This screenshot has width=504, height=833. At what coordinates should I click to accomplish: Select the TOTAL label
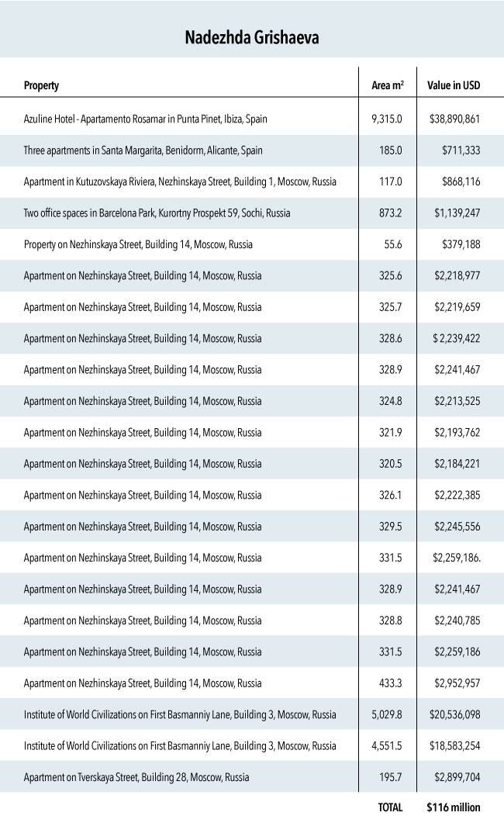(x=390, y=807)
